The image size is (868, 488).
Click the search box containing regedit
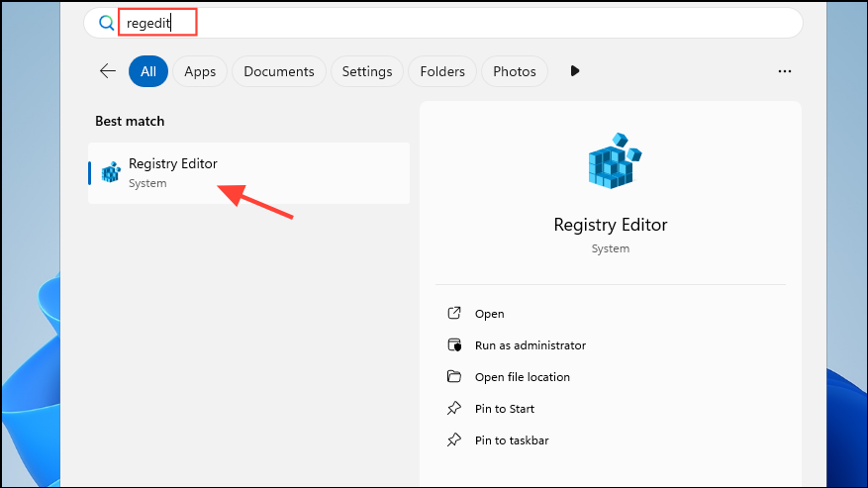point(442,23)
